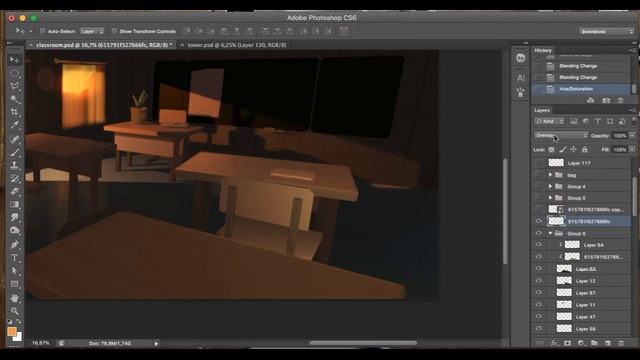
Task: Open the layer filter Kind dropdown
Action: pos(549,121)
